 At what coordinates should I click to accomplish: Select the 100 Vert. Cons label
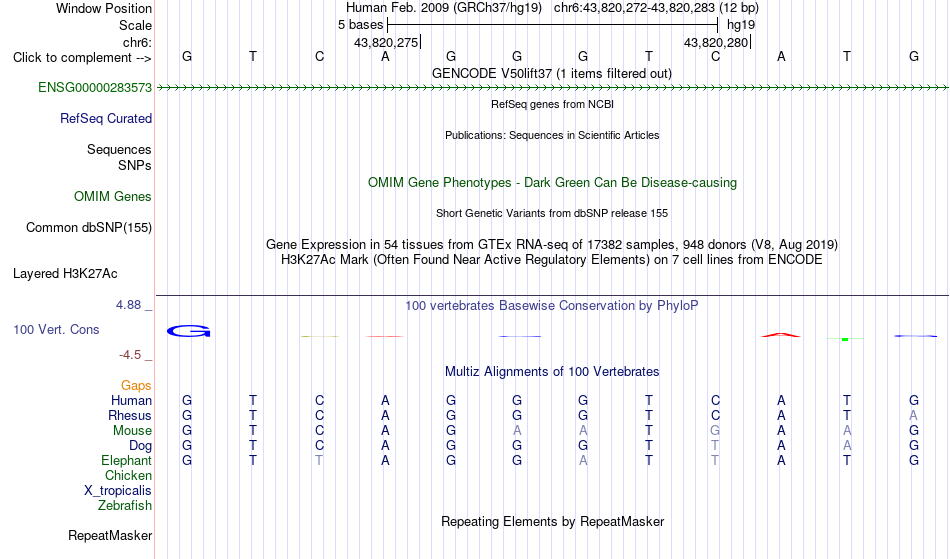click(x=56, y=329)
